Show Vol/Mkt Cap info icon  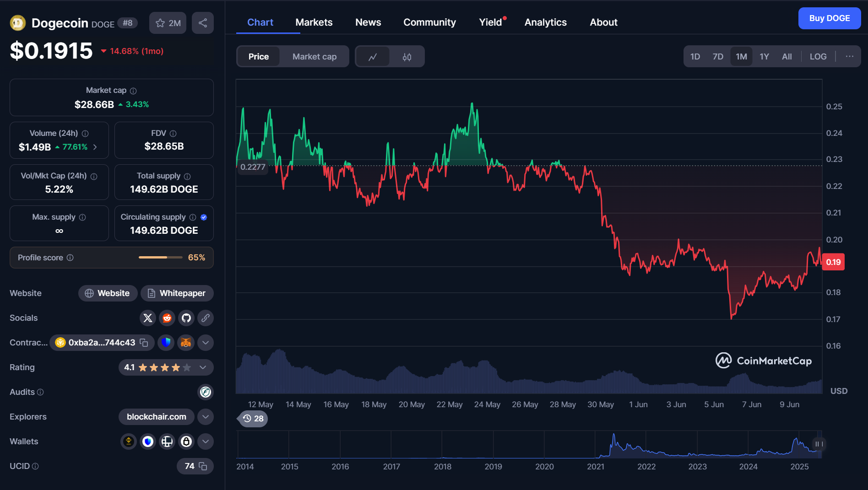(x=94, y=177)
